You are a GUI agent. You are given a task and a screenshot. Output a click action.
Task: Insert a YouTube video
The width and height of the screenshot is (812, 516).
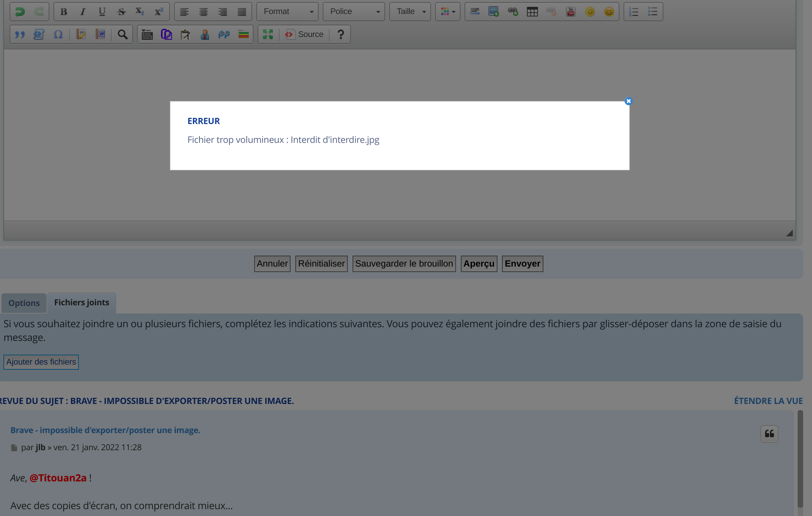click(570, 12)
